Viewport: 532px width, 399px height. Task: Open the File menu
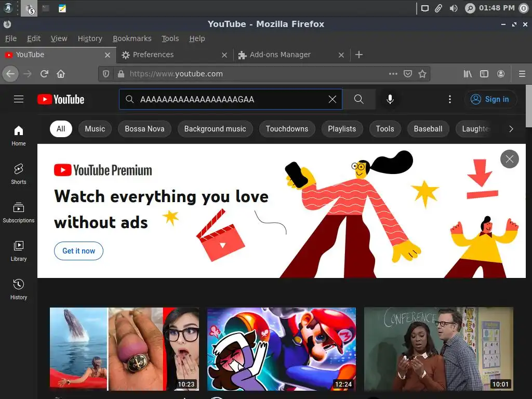pyautogui.click(x=11, y=38)
